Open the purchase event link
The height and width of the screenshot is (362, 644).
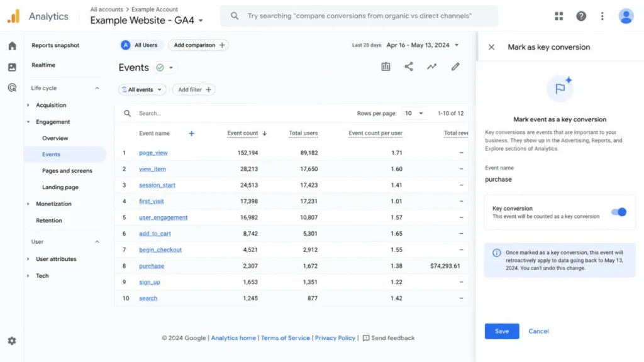152,266
